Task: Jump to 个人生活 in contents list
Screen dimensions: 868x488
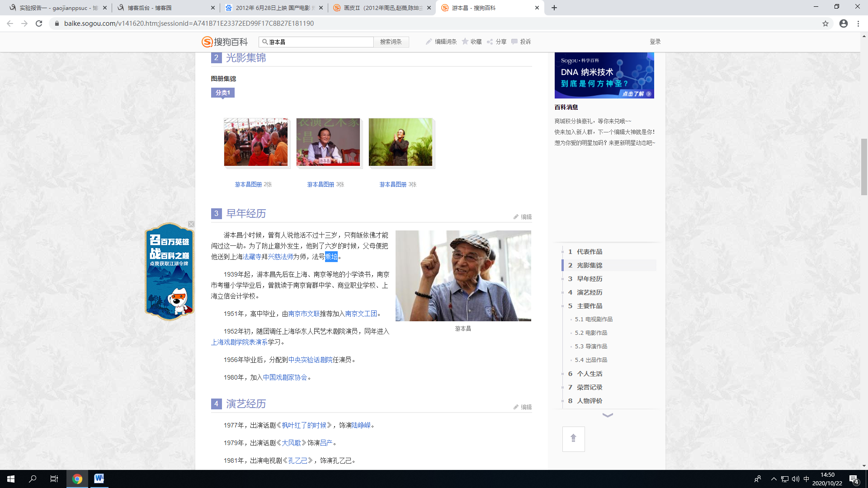Action: (590, 374)
